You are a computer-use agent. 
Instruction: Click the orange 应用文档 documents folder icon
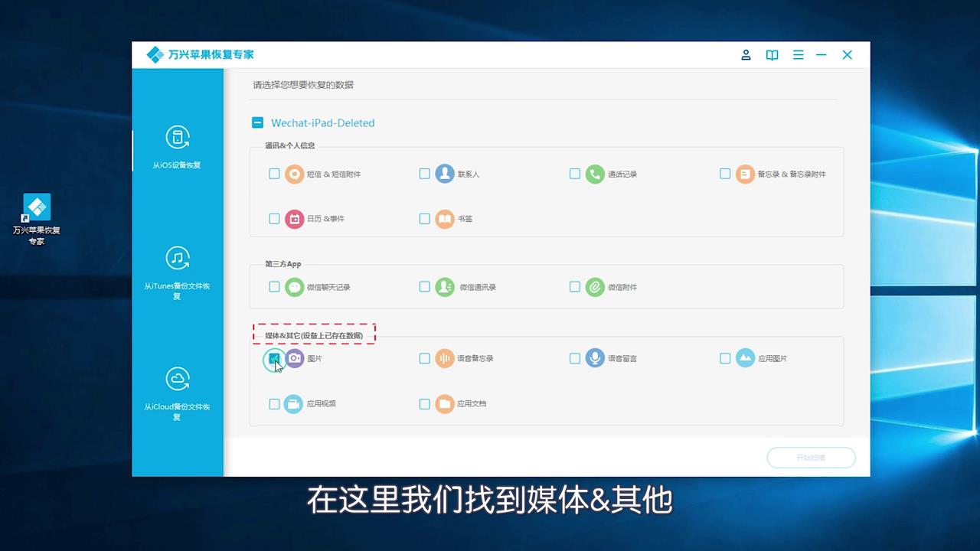(x=446, y=403)
